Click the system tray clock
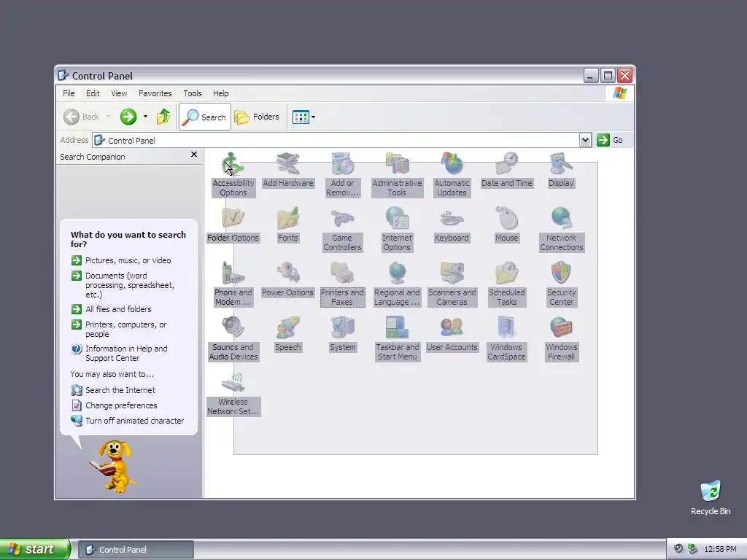 tap(720, 549)
